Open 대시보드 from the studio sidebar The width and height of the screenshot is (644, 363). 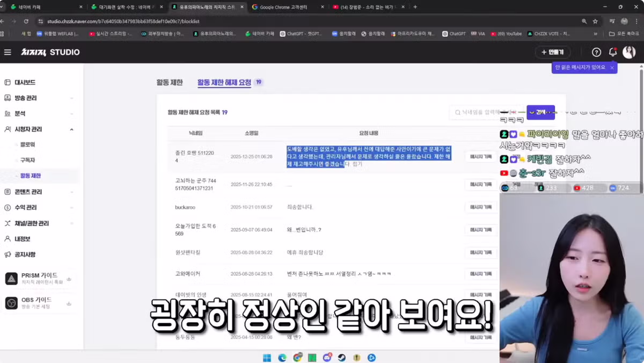(x=25, y=82)
